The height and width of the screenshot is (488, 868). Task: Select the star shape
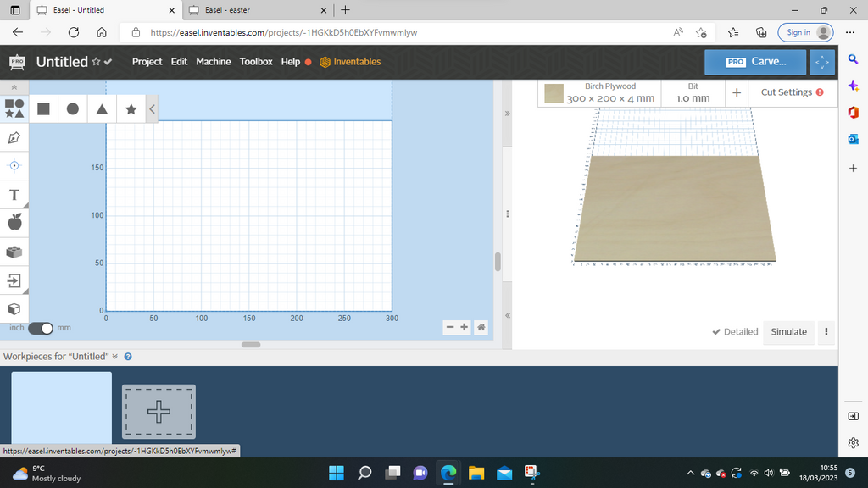131,108
